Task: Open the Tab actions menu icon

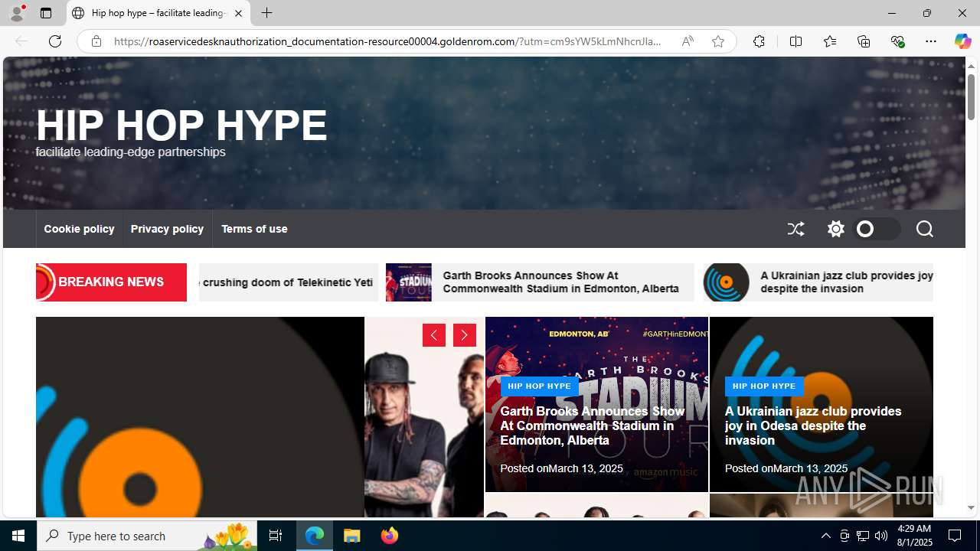Action: pos(46,13)
